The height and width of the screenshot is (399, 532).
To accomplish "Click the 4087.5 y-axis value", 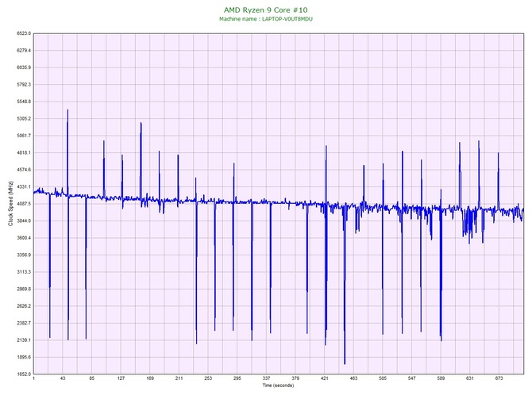I will coord(24,204).
